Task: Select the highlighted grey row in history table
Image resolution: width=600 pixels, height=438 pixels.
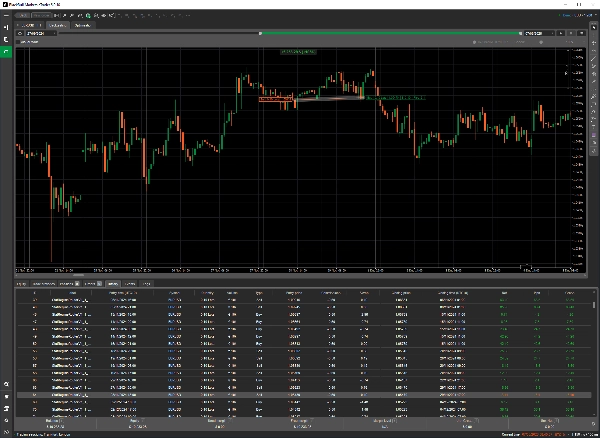Action: 304,395
